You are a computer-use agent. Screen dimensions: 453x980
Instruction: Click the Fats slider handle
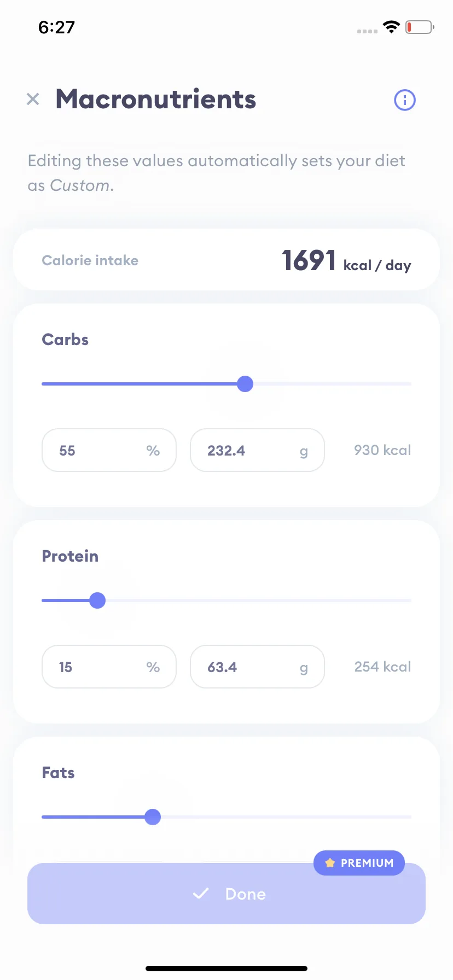click(153, 817)
